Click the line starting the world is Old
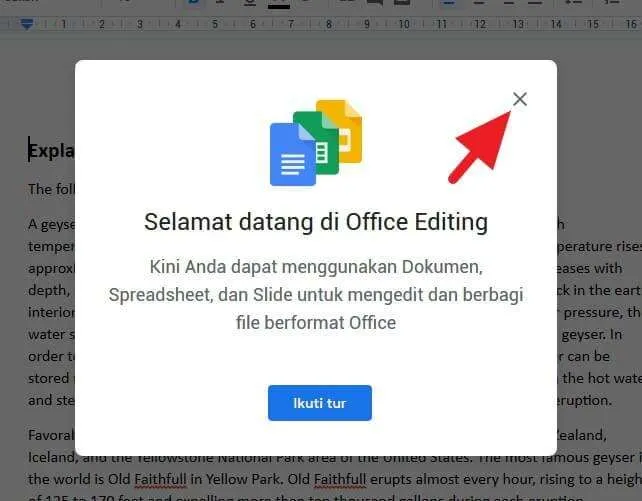The image size is (642, 501). 335,479
